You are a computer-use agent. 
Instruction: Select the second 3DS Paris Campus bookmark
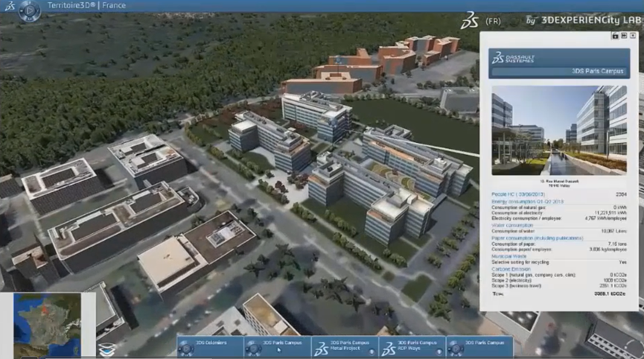[277, 346]
